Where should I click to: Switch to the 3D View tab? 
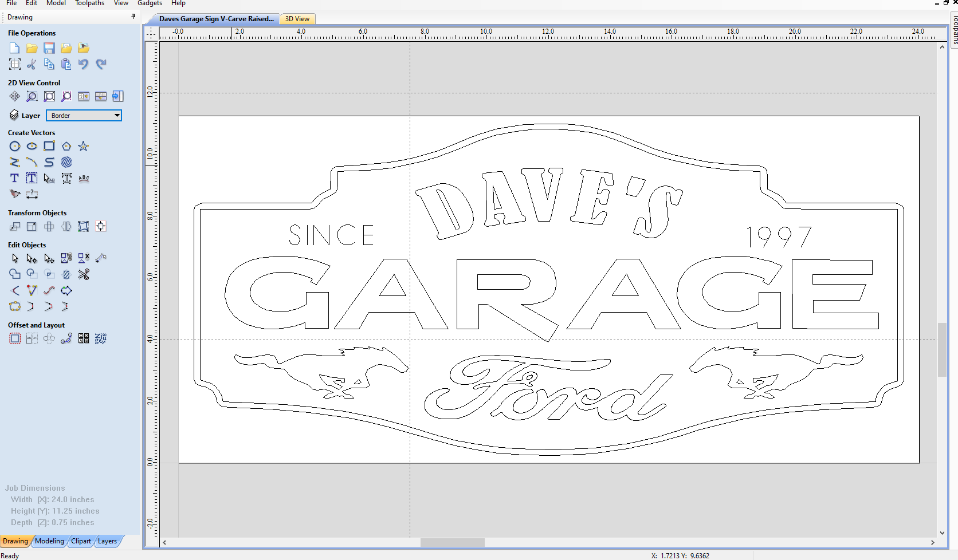tap(297, 19)
